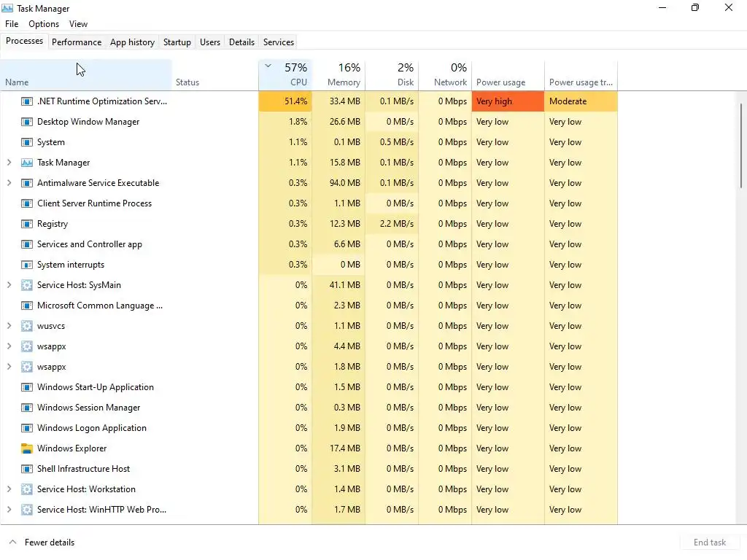Sort by the Memory column header
747x560 pixels.
click(x=338, y=75)
